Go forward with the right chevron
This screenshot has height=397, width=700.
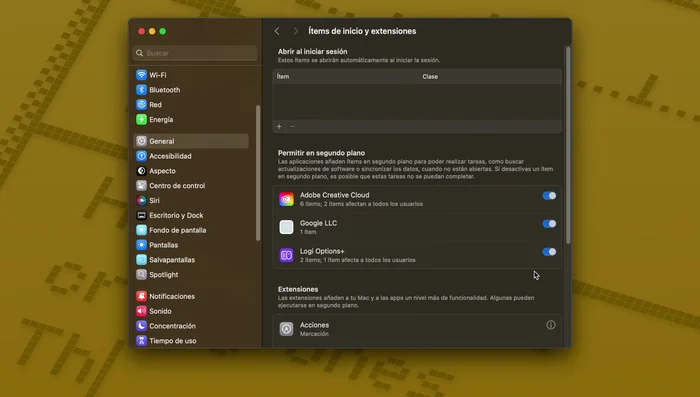pos(295,31)
